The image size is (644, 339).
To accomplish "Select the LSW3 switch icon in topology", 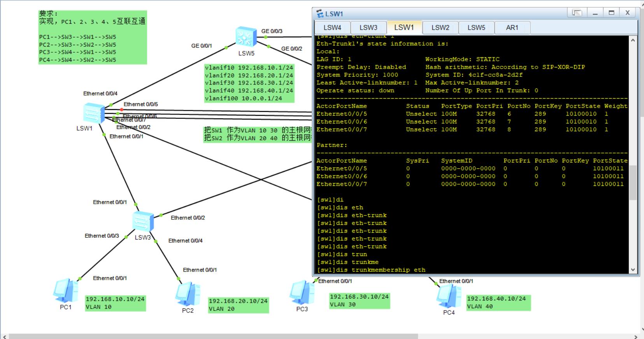I will [x=143, y=222].
